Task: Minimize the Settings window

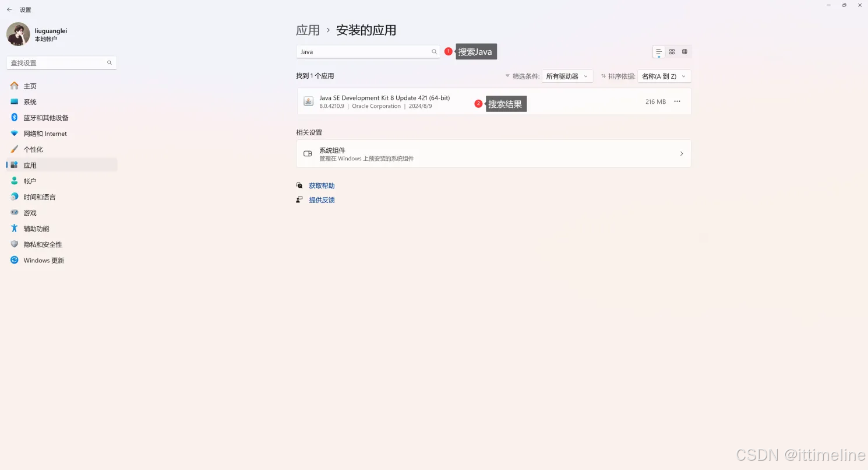Action: pyautogui.click(x=828, y=5)
